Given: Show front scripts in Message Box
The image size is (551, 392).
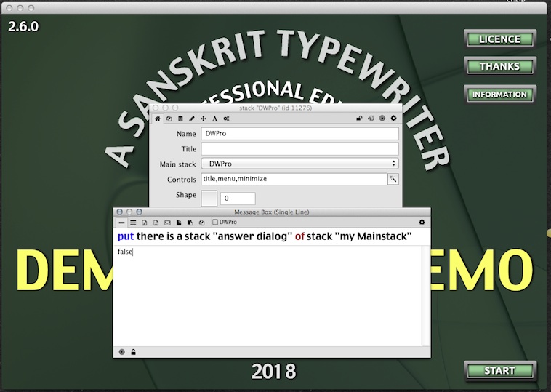Looking at the screenshot, I should pyautogui.click(x=179, y=223).
